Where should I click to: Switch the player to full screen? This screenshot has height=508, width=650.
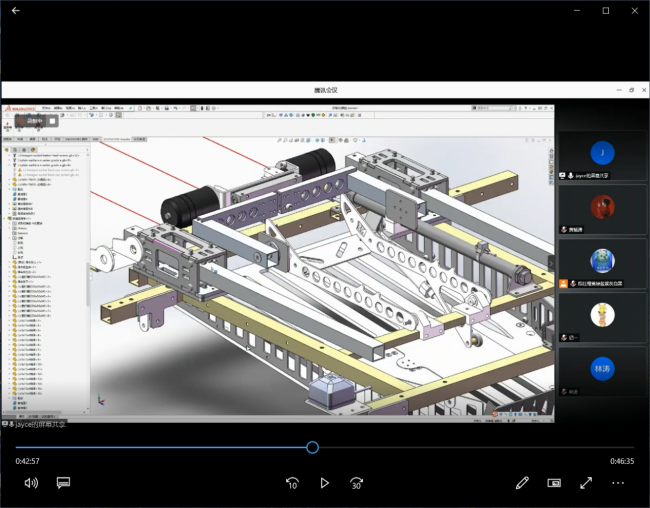tap(586, 483)
